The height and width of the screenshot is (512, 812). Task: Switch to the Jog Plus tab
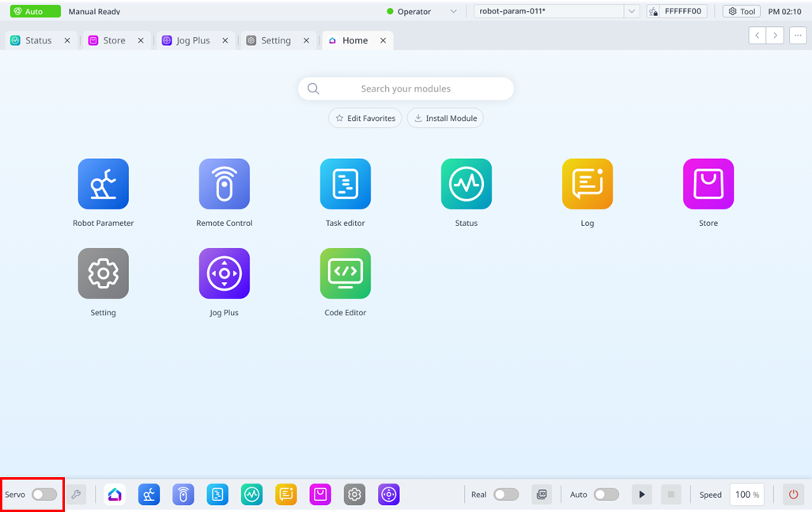coord(192,40)
